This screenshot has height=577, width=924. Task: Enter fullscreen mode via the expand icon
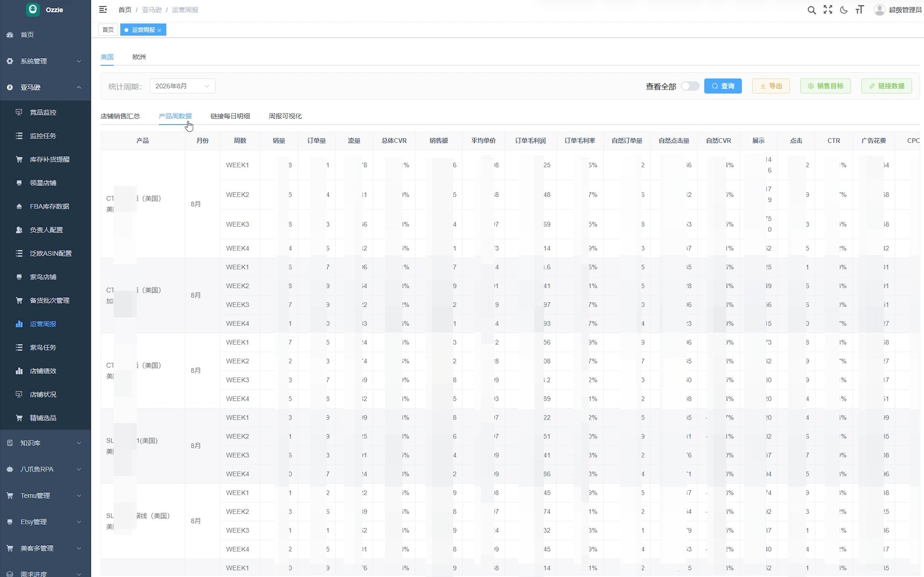(x=828, y=10)
